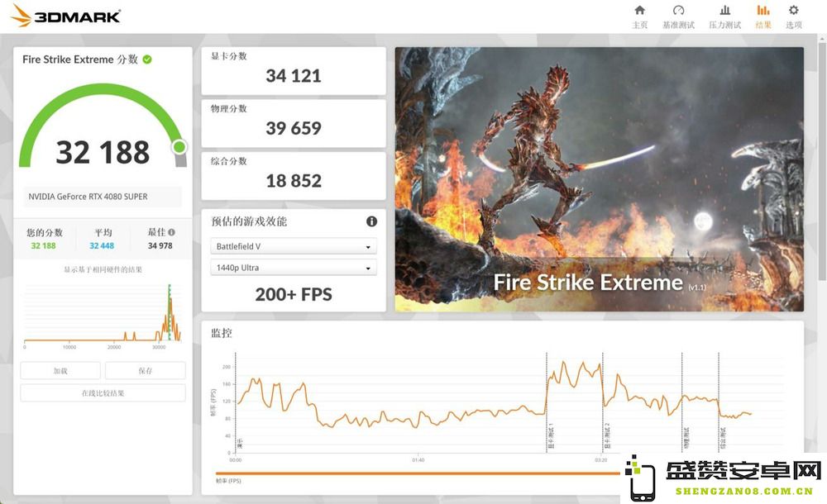Screen dimensions: 827x504
Task: Click the 200+ FPS estimate
Action: [x=294, y=294]
